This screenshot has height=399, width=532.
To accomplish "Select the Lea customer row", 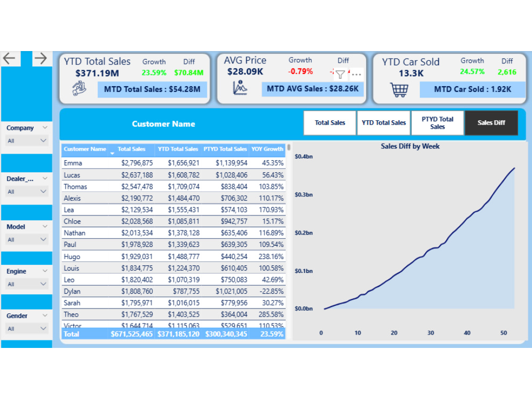I will click(173, 210).
